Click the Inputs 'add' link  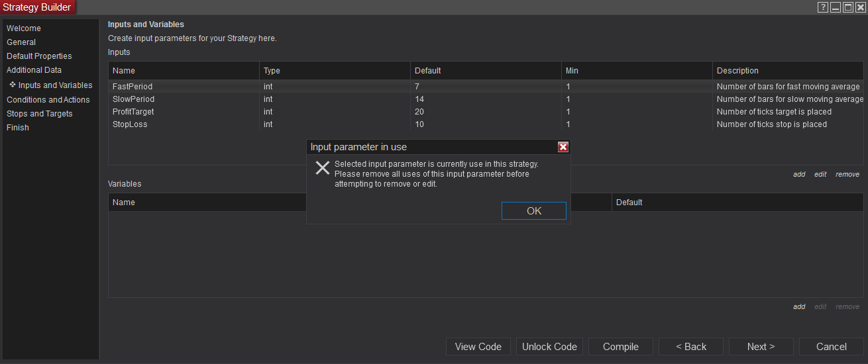pyautogui.click(x=799, y=175)
